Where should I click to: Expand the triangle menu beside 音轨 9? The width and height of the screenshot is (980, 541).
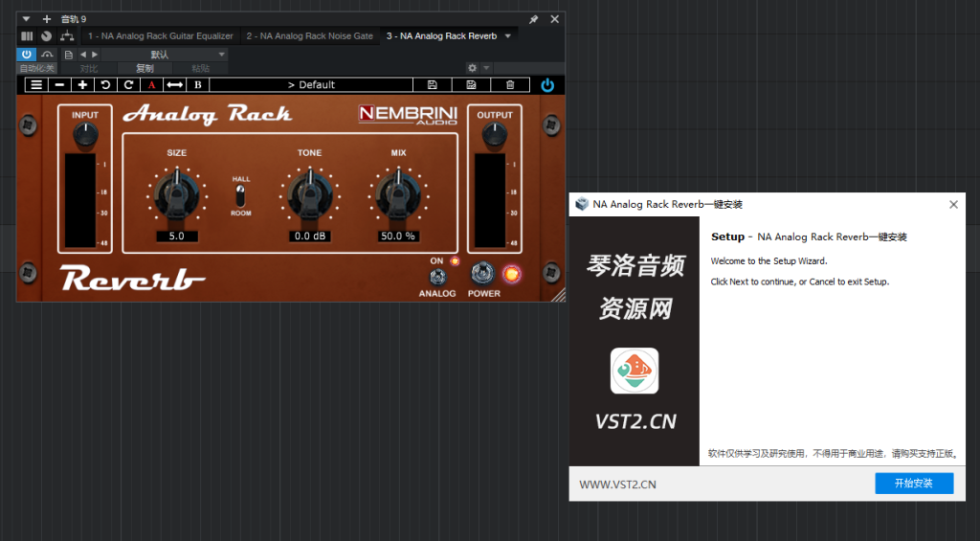(26, 19)
